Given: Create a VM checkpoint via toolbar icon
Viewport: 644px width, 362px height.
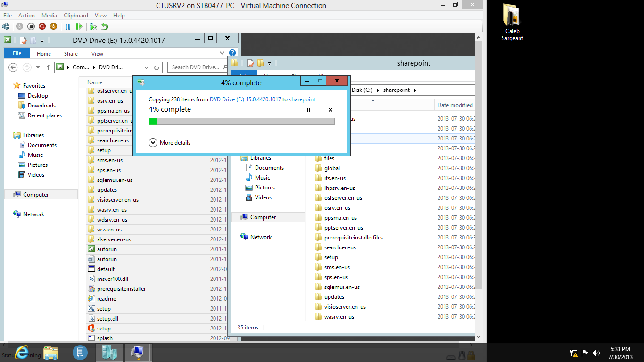Looking at the screenshot, I should point(93,27).
